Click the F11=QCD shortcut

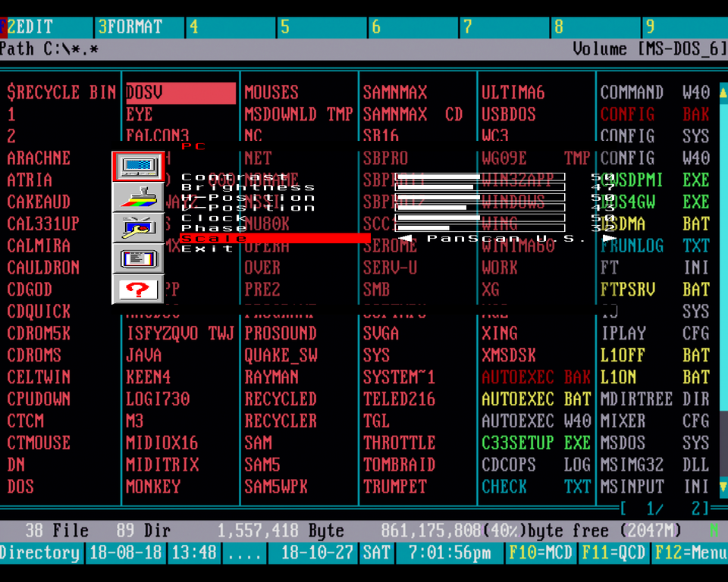613,552
